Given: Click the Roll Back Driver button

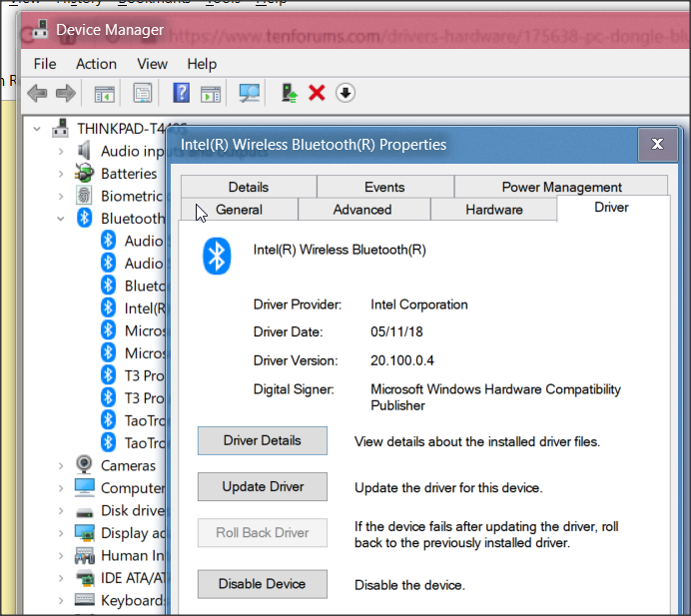Looking at the screenshot, I should click(x=263, y=533).
